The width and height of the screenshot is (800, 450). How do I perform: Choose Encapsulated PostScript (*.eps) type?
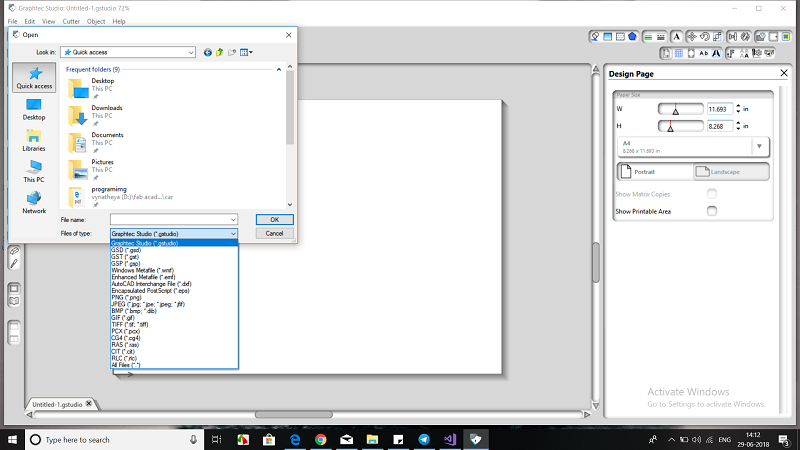(151, 291)
